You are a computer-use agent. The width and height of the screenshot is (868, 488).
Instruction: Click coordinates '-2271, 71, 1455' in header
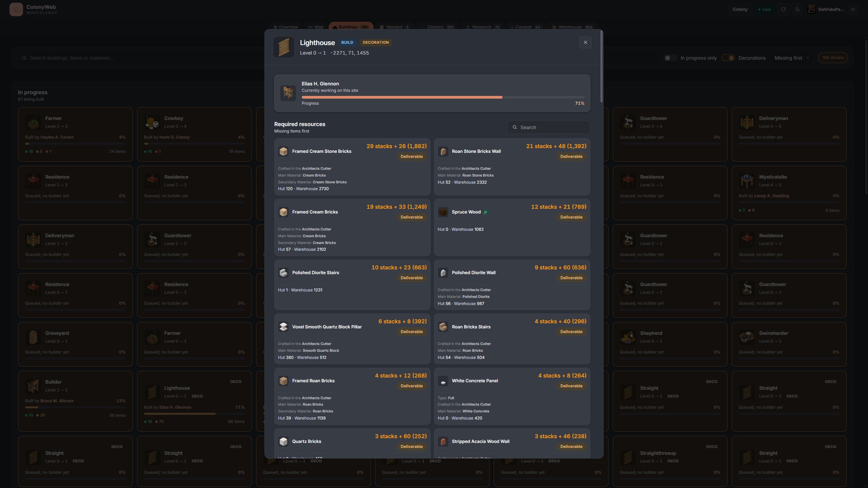coord(350,53)
